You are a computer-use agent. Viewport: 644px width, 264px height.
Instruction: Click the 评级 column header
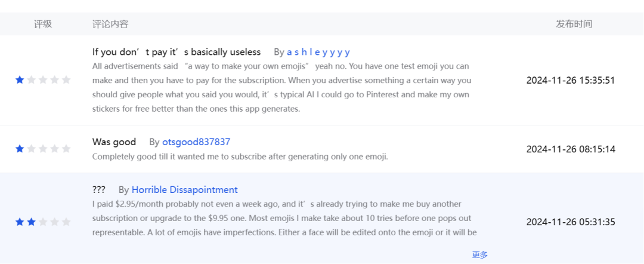(x=43, y=24)
